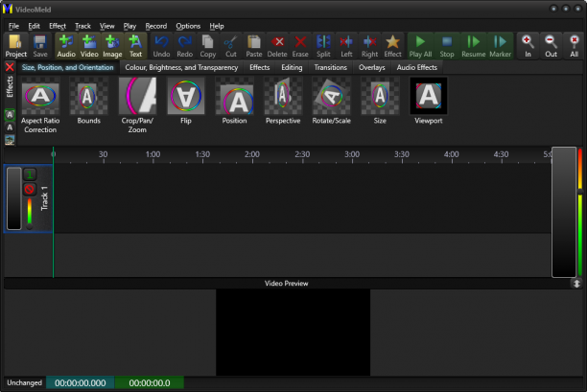
Task: Select green text effects sidebar icon
Action: point(10,115)
